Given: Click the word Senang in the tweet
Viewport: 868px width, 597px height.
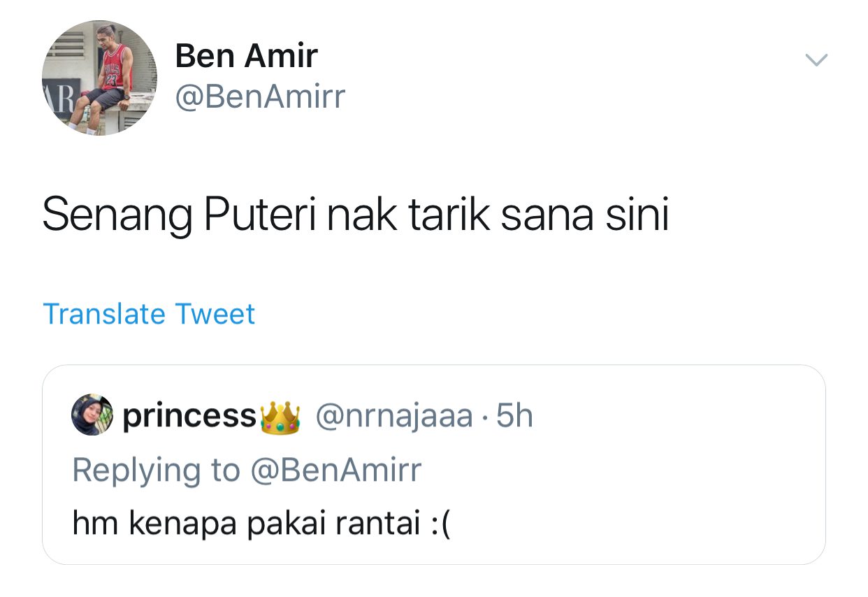Looking at the screenshot, I should click(117, 216).
